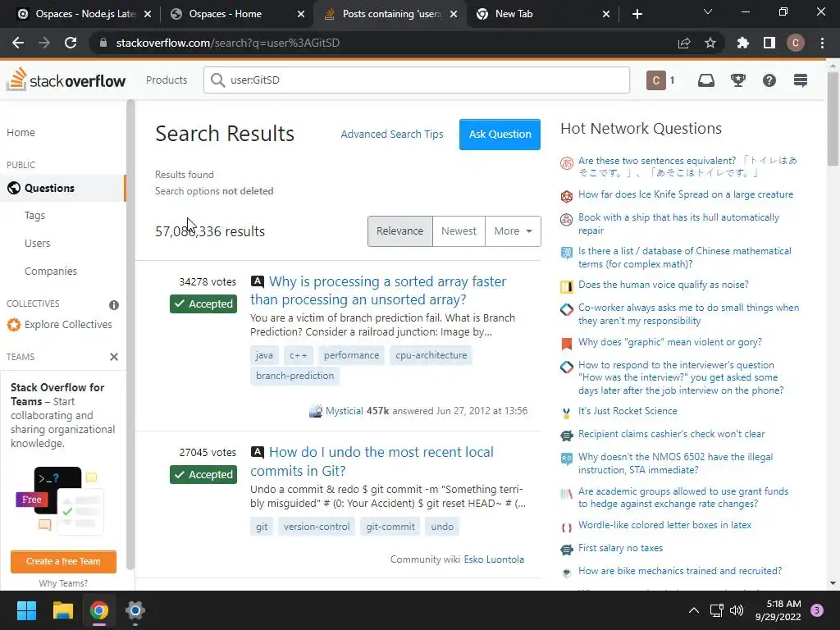Sort results by Relevance
Screen dimensions: 840x630
tap(399, 231)
